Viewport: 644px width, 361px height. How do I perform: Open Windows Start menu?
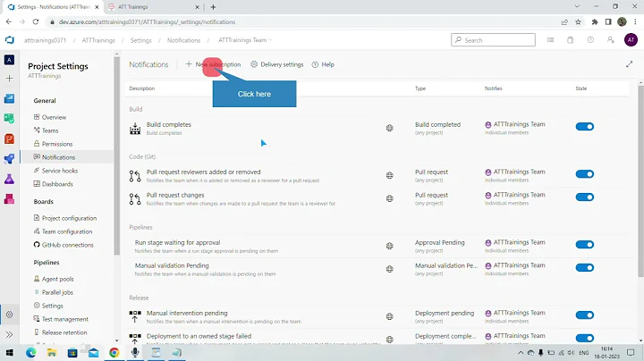pyautogui.click(x=9, y=353)
